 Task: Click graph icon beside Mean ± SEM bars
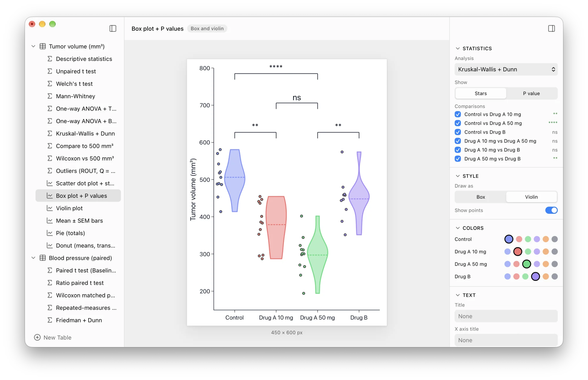click(x=50, y=221)
